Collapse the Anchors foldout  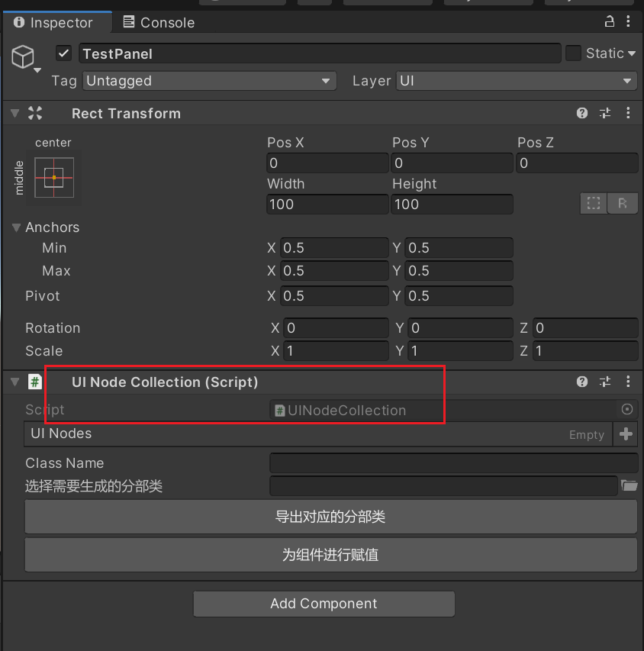coord(16,227)
